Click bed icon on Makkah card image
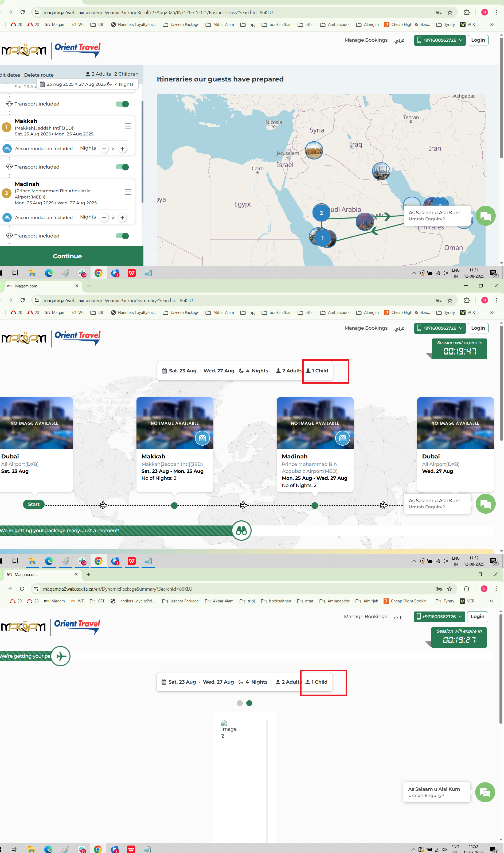This screenshot has height=853, width=504. pos(202,438)
